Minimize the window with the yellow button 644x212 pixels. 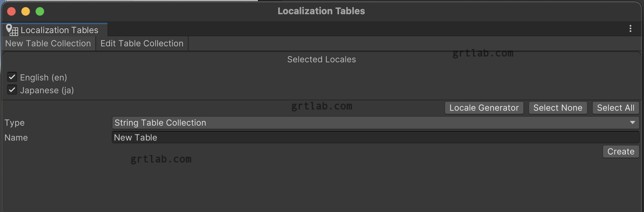point(26,11)
